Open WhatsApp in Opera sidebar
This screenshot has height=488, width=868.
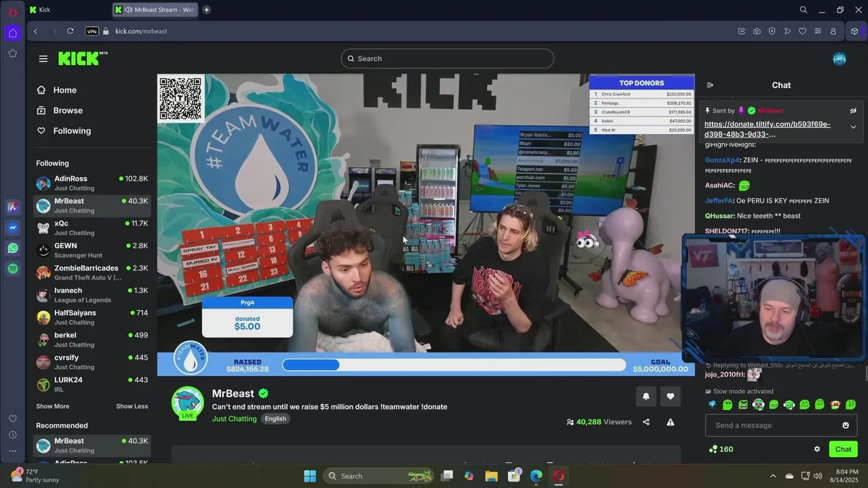pyautogui.click(x=13, y=248)
